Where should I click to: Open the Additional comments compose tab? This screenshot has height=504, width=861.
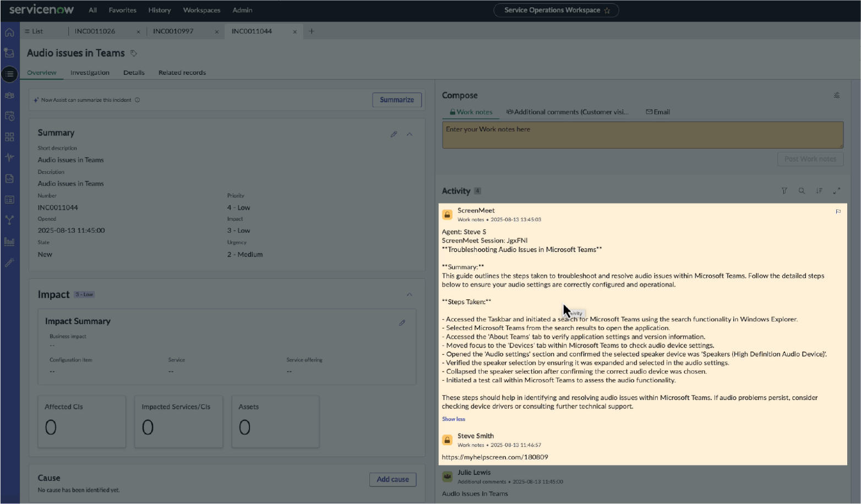568,112
